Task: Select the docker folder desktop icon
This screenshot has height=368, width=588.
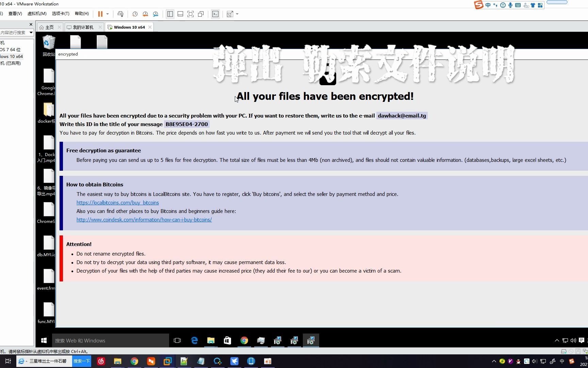Action: [47, 113]
